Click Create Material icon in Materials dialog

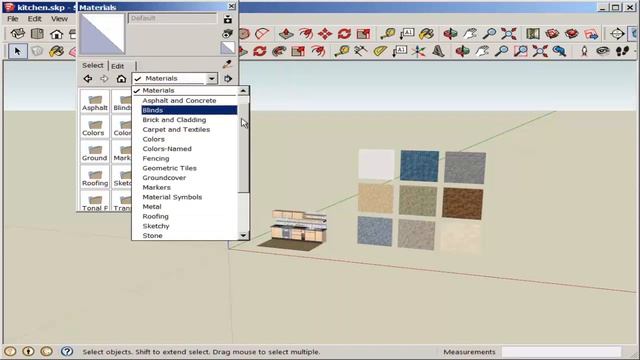click(228, 33)
